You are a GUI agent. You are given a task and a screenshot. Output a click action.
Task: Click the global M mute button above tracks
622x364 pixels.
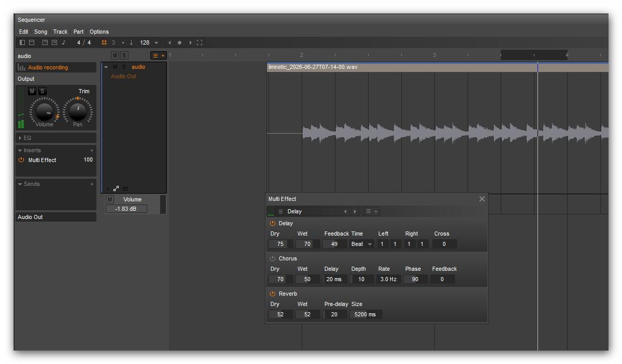pos(115,55)
